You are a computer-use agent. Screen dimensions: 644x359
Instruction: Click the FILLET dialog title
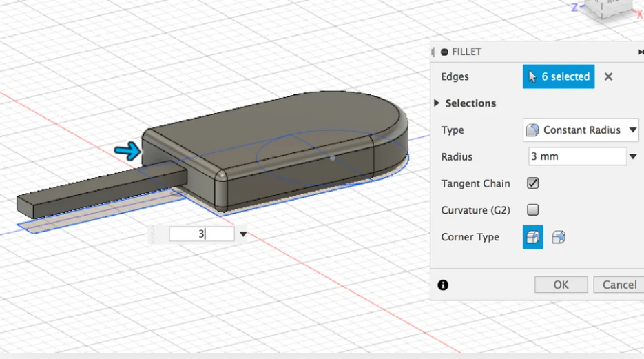click(466, 52)
